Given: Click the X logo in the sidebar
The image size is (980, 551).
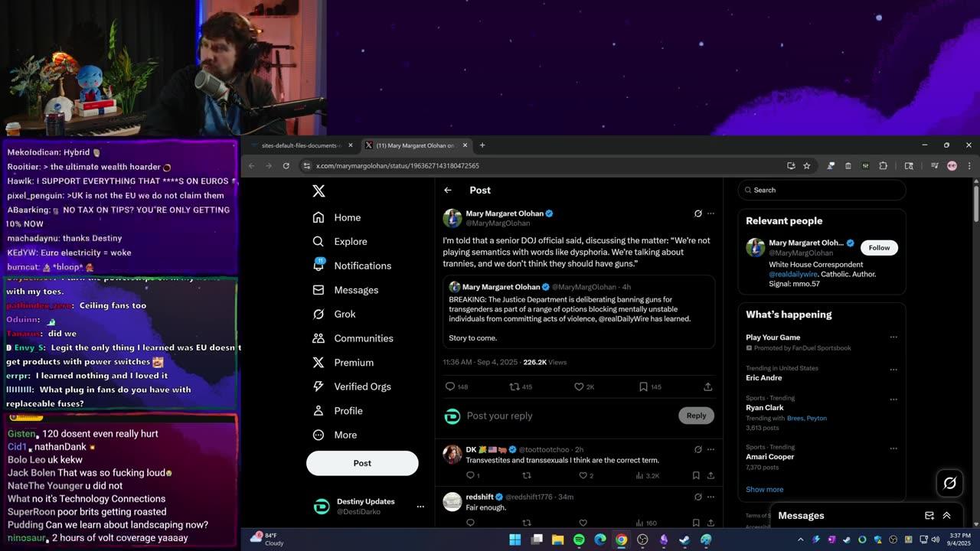Looking at the screenshot, I should click(x=319, y=191).
